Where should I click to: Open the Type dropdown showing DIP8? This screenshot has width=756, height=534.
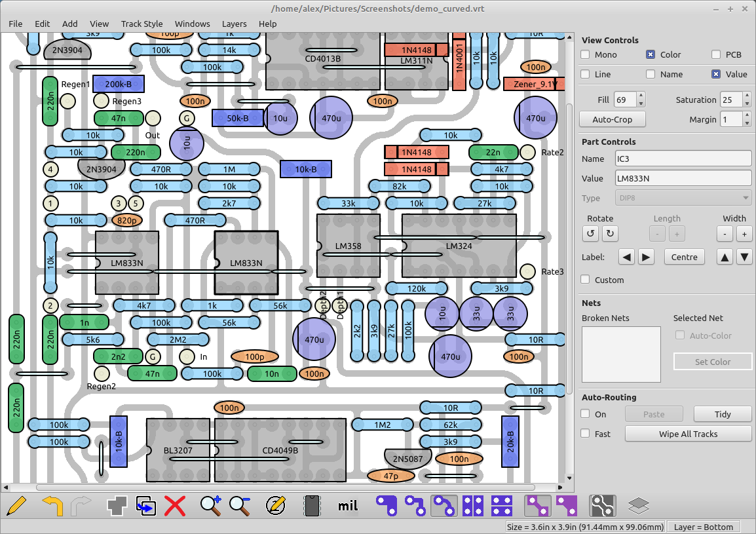pyautogui.click(x=683, y=198)
